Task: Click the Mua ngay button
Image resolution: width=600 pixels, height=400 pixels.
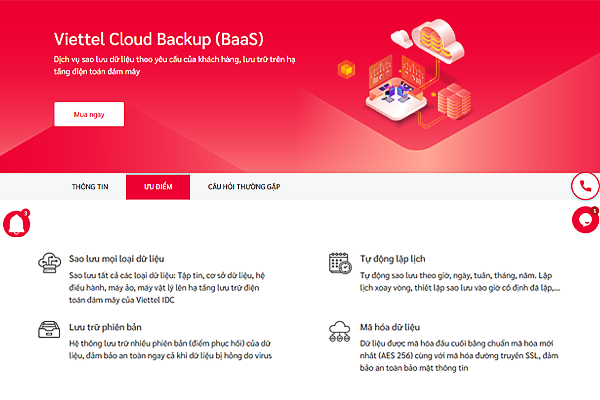Action: coord(89,114)
